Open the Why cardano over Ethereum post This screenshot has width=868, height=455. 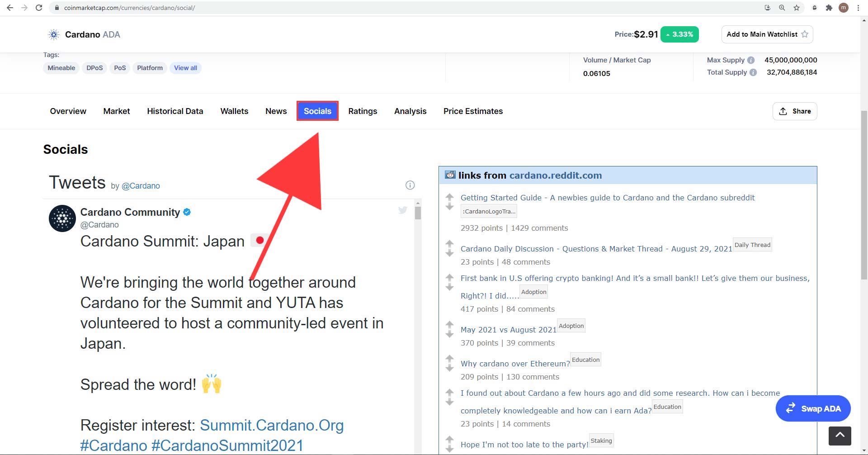tap(515, 364)
